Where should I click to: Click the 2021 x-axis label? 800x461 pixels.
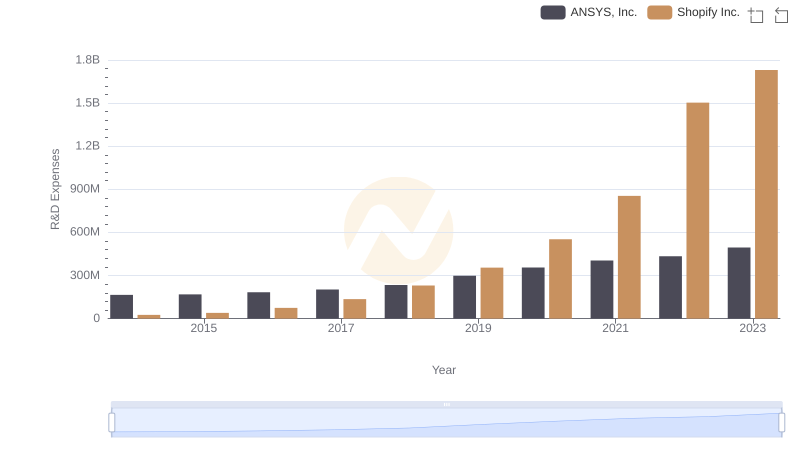point(615,328)
